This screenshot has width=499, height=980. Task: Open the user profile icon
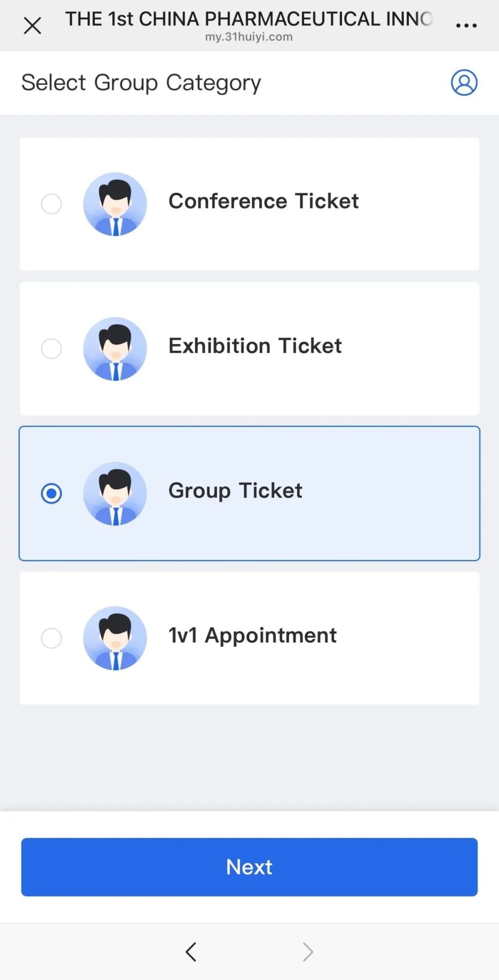(464, 83)
